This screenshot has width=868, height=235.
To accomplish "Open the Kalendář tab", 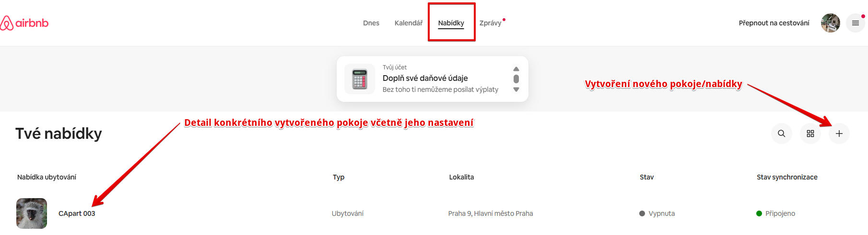I will coord(409,23).
